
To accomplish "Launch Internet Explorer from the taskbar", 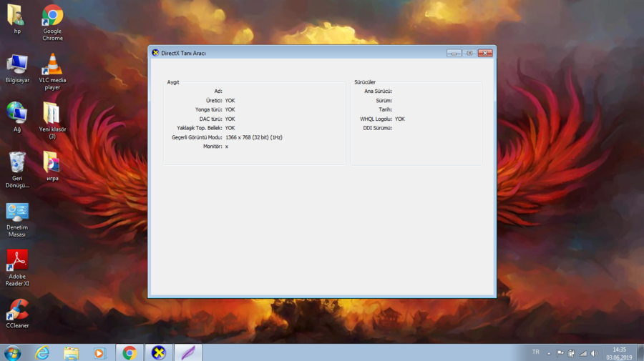I will pyautogui.click(x=42, y=353).
